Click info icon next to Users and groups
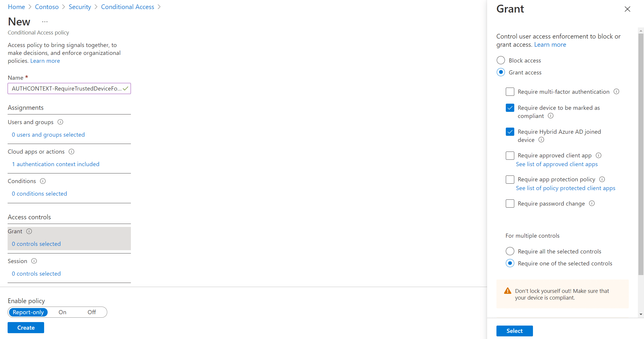The width and height of the screenshot is (644, 339). 60,122
